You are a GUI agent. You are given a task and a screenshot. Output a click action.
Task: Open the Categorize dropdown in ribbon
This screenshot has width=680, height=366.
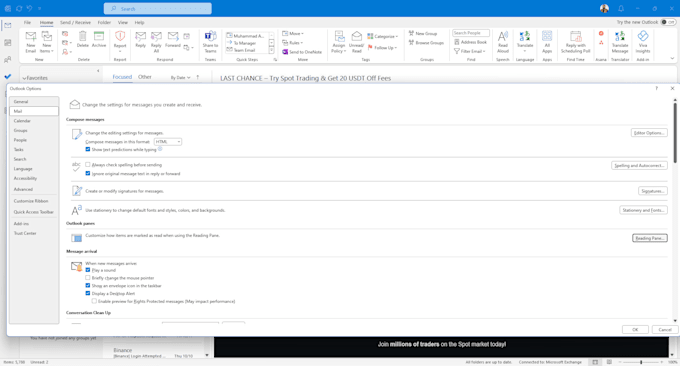click(x=382, y=36)
